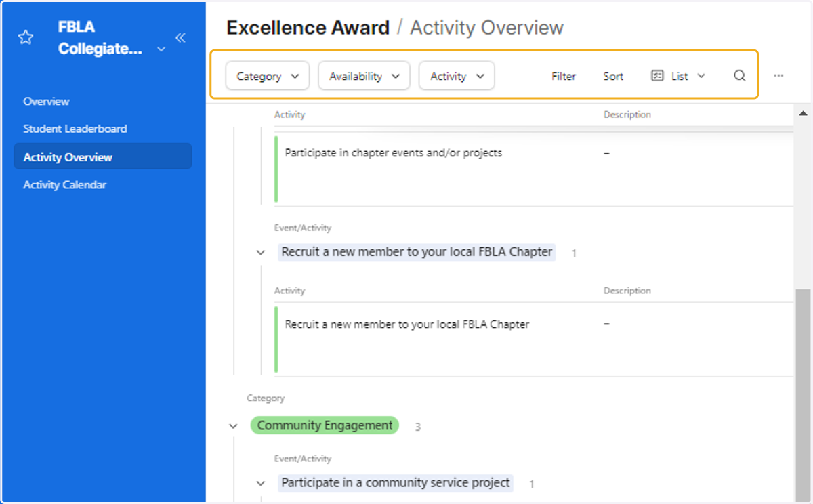Click the star favorite icon in sidebar

(x=26, y=38)
